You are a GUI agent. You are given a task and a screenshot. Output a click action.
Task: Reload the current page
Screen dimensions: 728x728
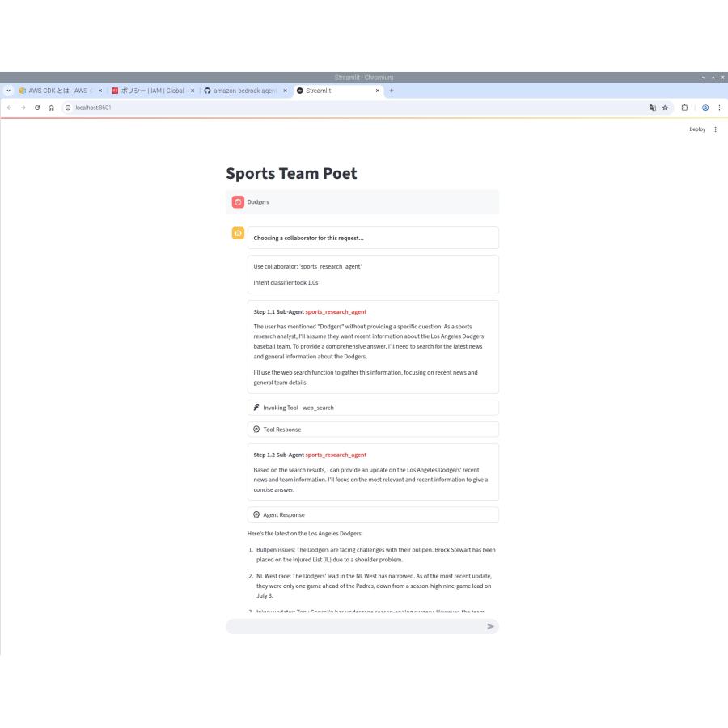click(x=37, y=107)
